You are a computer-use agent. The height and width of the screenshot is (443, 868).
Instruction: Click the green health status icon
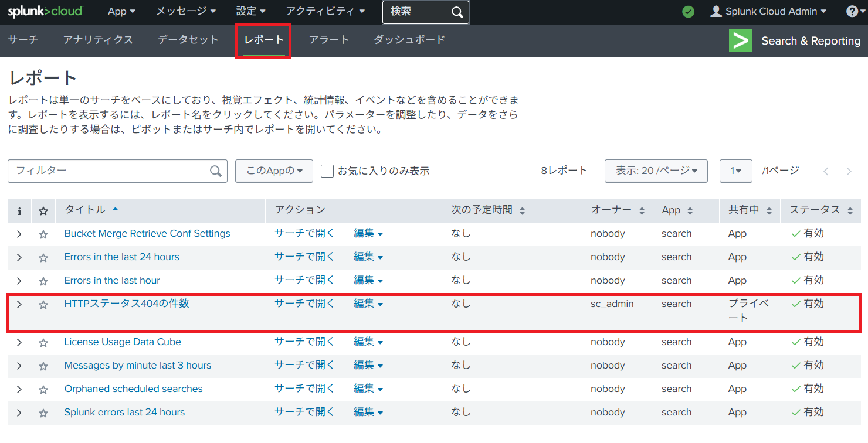tap(689, 12)
